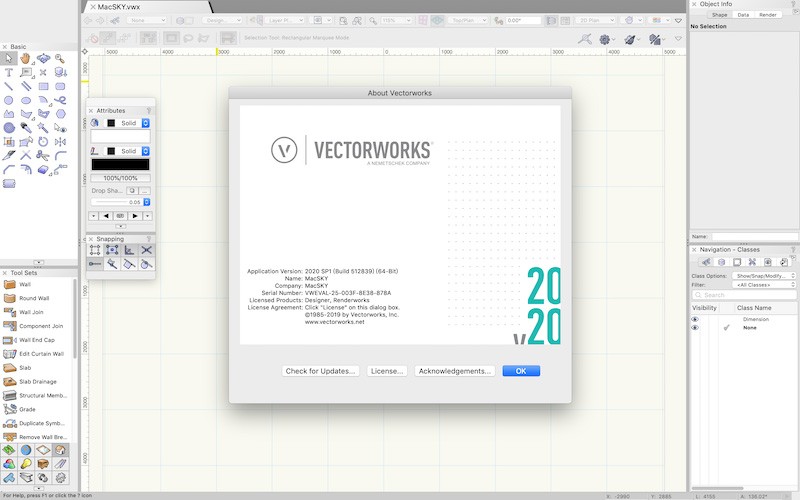The height and width of the screenshot is (500, 800).
Task: Click the white fill color swatch
Action: tap(120, 136)
